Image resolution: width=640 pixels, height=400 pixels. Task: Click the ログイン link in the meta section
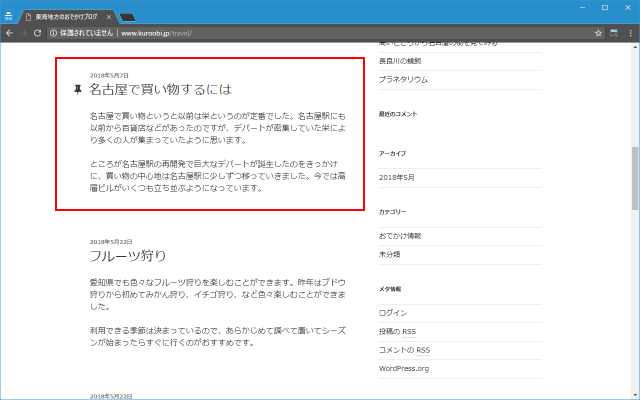[393, 313]
